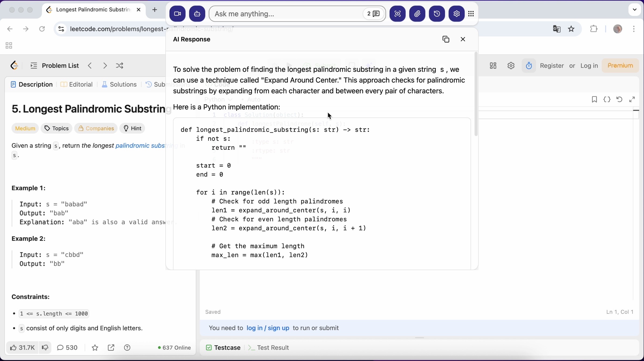Image resolution: width=644 pixels, height=361 pixels.
Task: Switch to the Solutions tab
Action: pos(119,85)
